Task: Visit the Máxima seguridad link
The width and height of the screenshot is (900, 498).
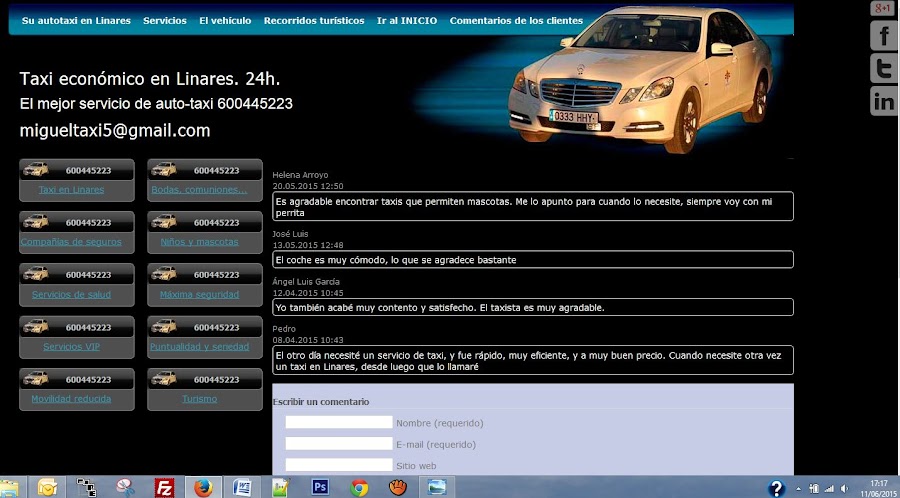Action: click(x=199, y=295)
